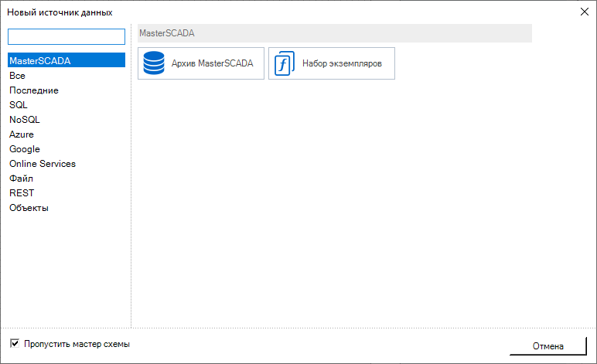Select the Набор экземпляров label text

(x=342, y=63)
